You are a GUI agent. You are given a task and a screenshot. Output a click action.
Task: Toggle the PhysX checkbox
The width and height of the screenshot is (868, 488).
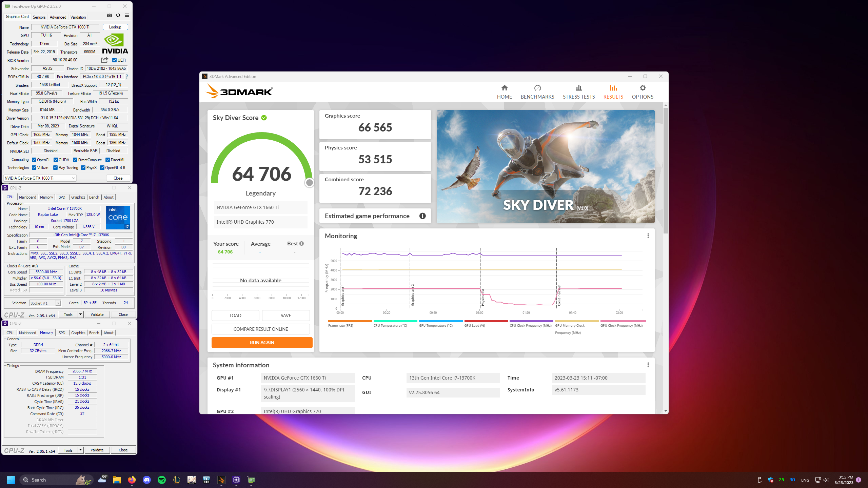pyautogui.click(x=83, y=168)
